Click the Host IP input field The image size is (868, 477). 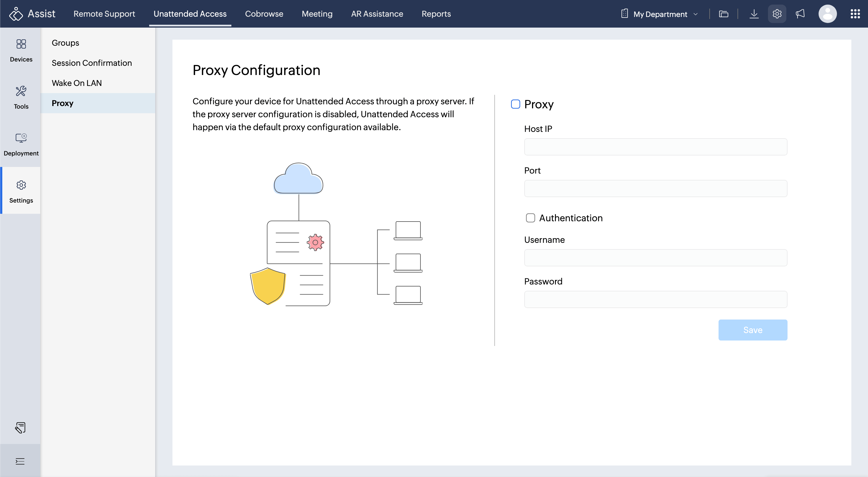(655, 147)
